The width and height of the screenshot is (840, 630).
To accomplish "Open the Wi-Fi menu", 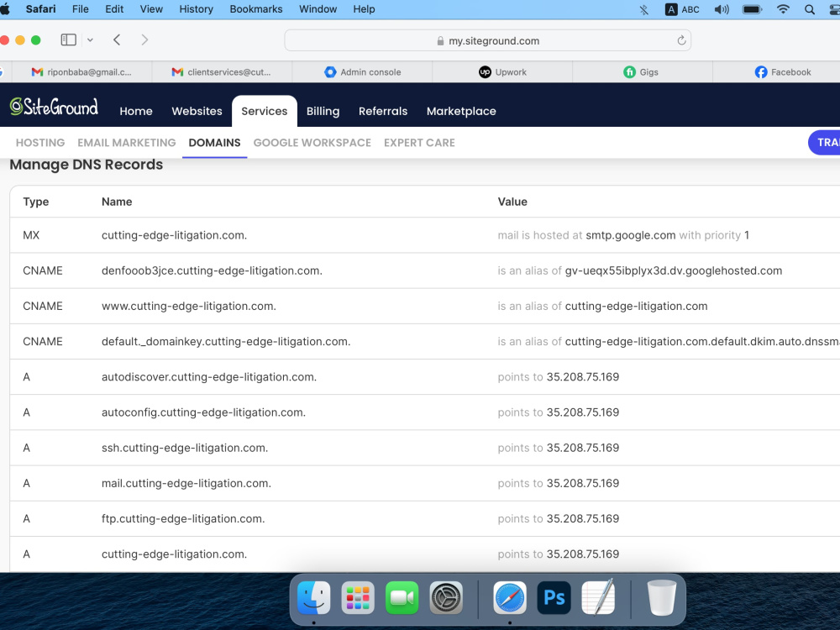I will point(783,9).
